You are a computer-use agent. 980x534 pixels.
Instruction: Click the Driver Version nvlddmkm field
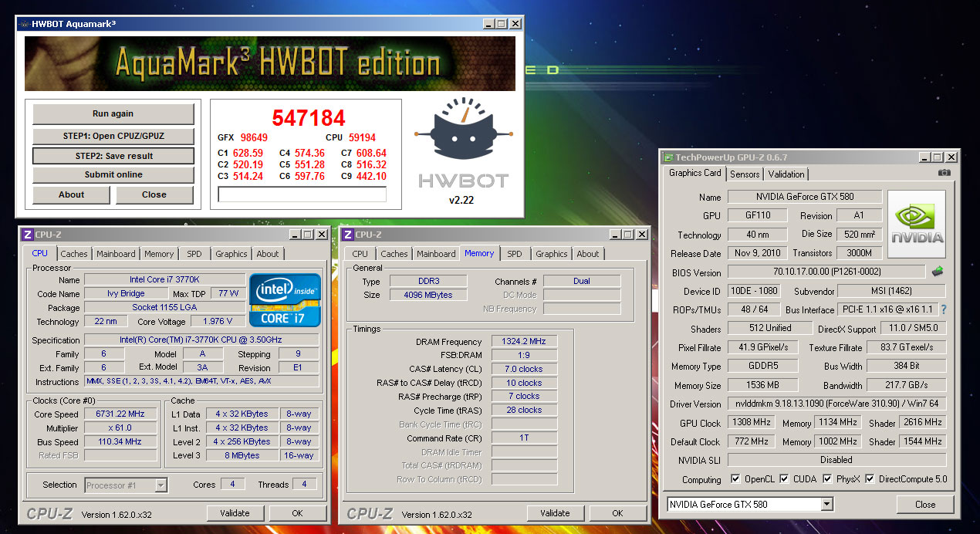(x=836, y=404)
